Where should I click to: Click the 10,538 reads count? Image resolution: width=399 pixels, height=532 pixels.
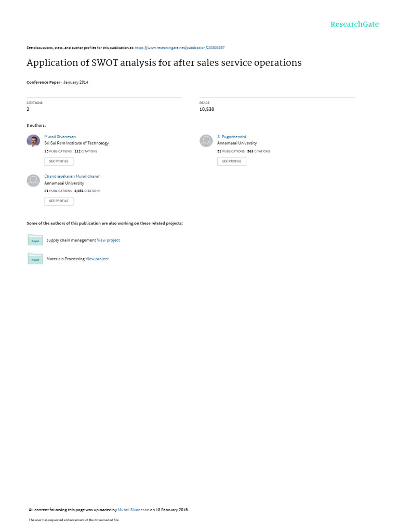coord(207,109)
